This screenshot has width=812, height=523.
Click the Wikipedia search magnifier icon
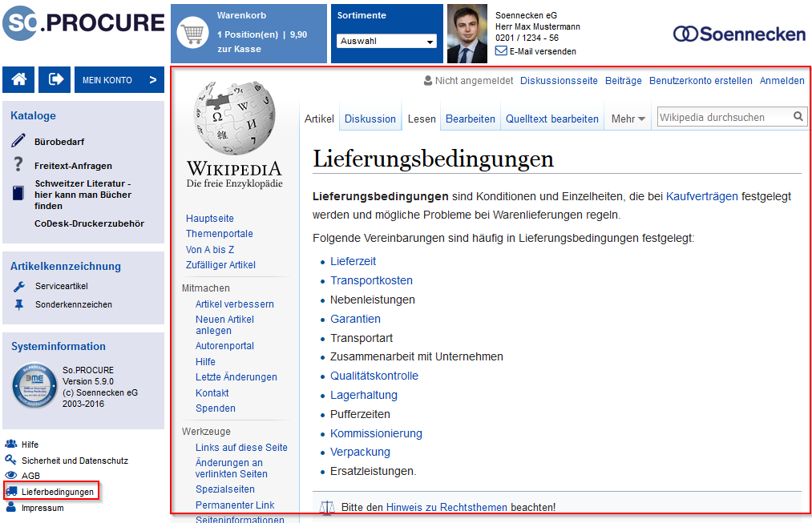(x=798, y=116)
